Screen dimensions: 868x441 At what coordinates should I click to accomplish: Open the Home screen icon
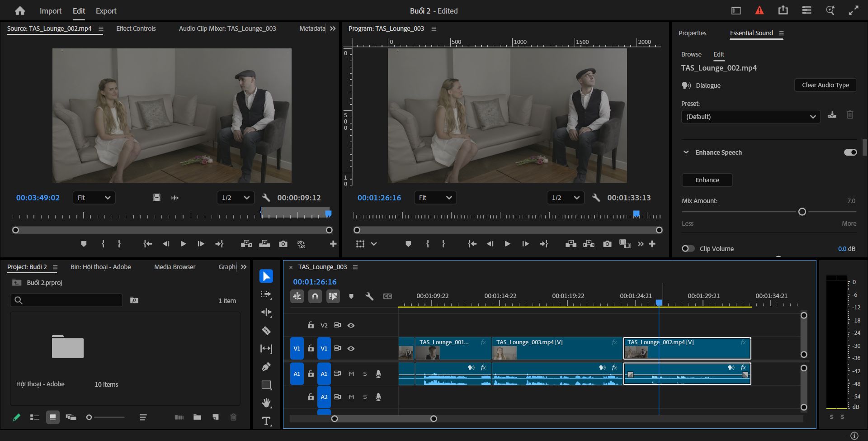click(20, 11)
